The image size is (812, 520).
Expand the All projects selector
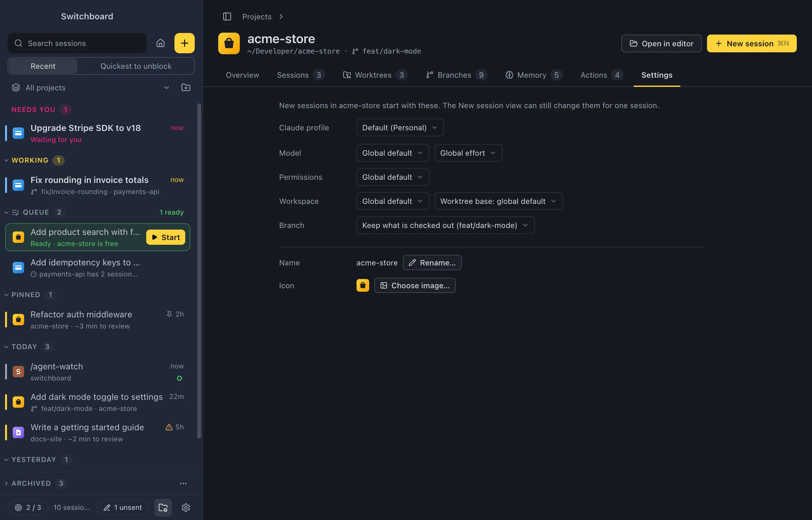pos(90,88)
